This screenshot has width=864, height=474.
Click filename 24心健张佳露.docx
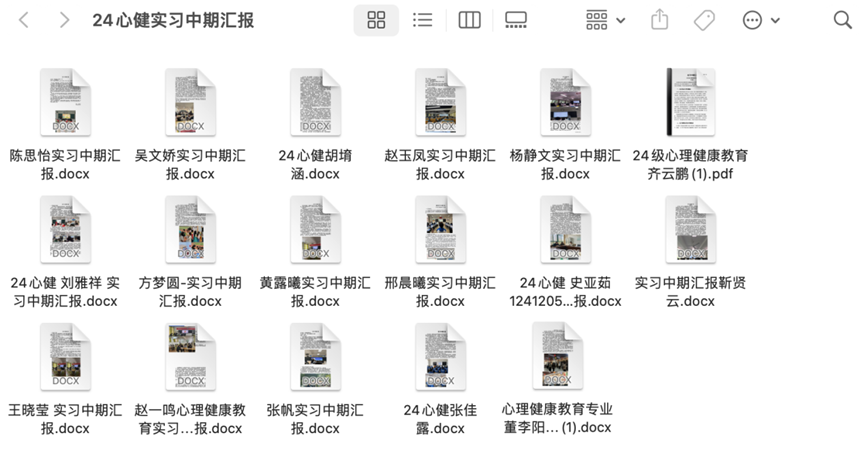tap(440, 419)
